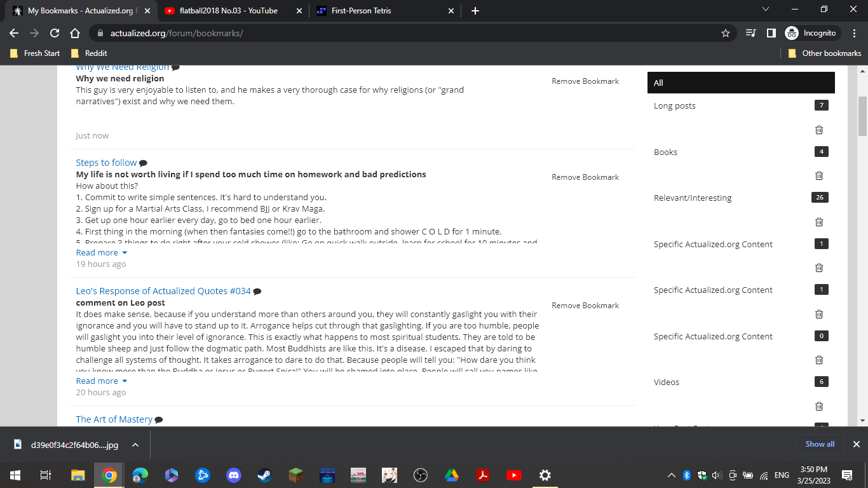
Task: Remove bookmark for Why we need religion
Action: tap(585, 81)
